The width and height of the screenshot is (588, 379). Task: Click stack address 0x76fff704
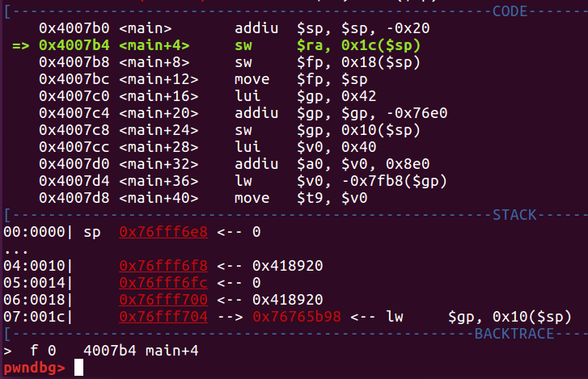pos(163,317)
